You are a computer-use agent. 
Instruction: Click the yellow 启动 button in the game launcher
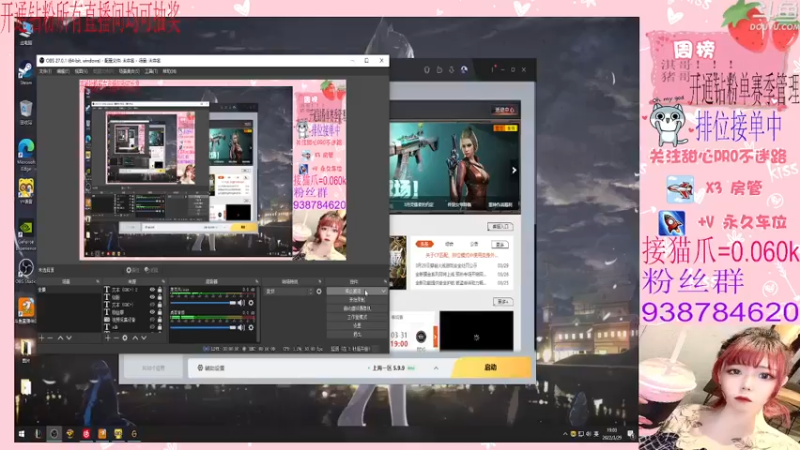pyautogui.click(x=491, y=367)
